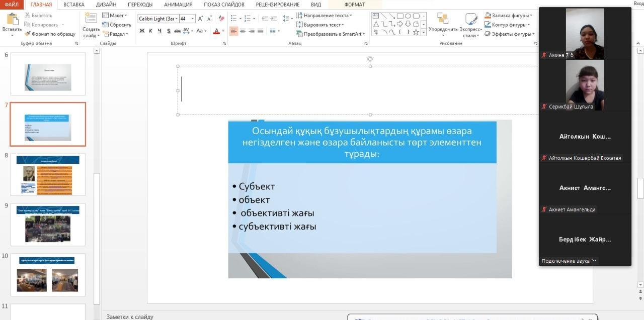644x320 pixels.
Task: Open the ВСТАВКА ribbon tab
Action: click(x=74, y=5)
